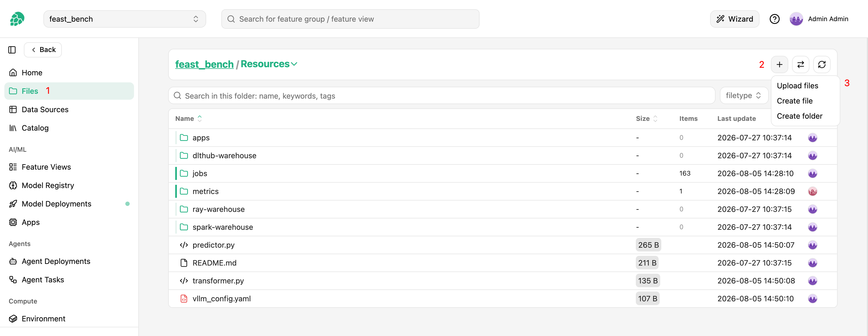Focus the feature group search field
Viewport: 868px width, 336px height.
[x=350, y=19]
